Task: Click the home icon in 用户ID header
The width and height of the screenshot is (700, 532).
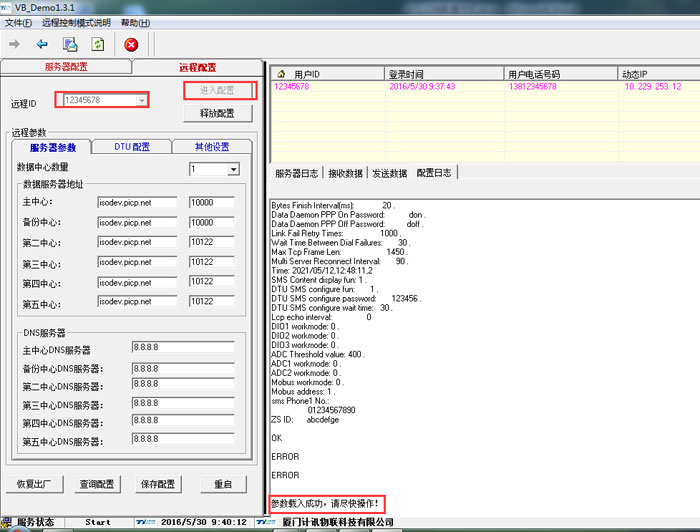Action: tap(280, 74)
